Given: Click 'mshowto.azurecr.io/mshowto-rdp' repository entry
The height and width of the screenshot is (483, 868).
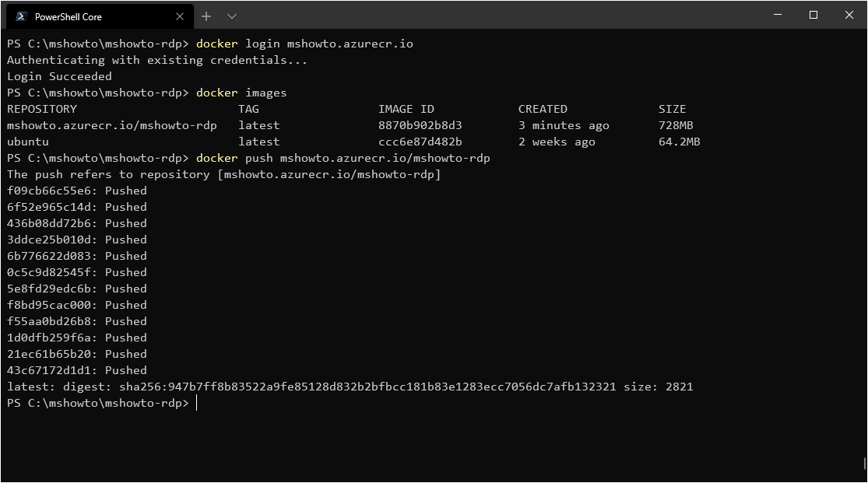Looking at the screenshot, I should [x=112, y=125].
